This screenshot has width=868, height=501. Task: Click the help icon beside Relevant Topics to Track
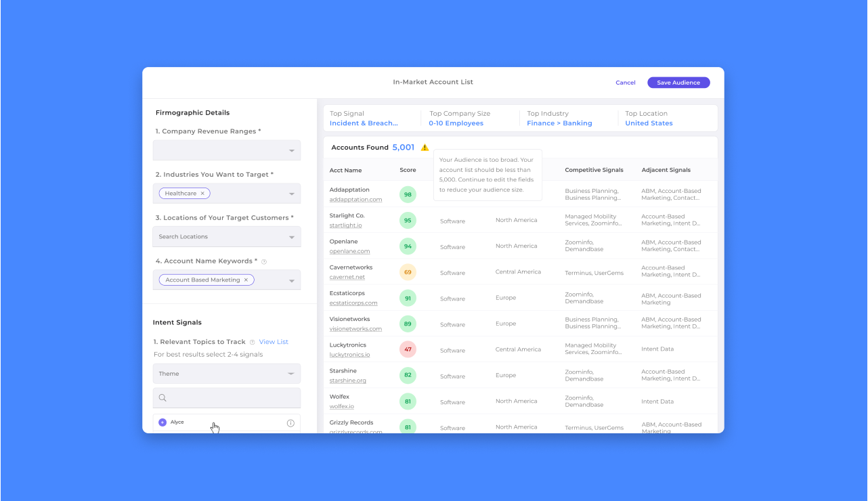coord(252,342)
